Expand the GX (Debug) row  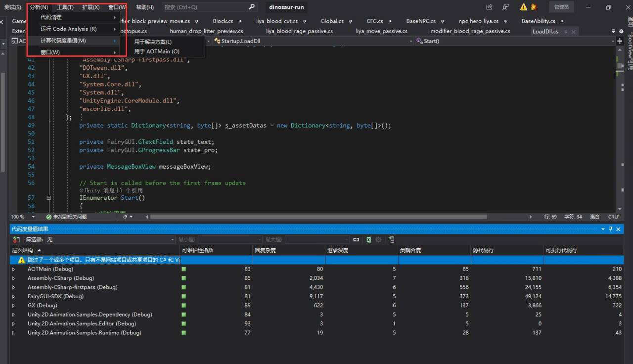[14, 306]
